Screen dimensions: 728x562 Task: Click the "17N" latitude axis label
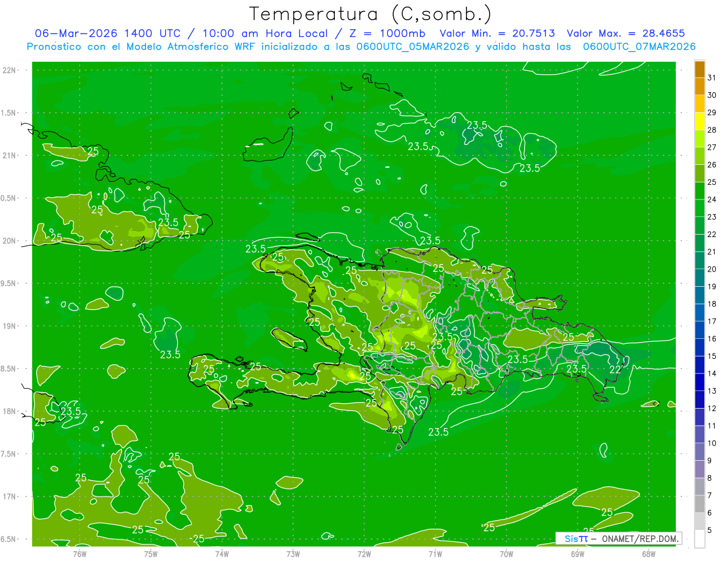point(10,497)
